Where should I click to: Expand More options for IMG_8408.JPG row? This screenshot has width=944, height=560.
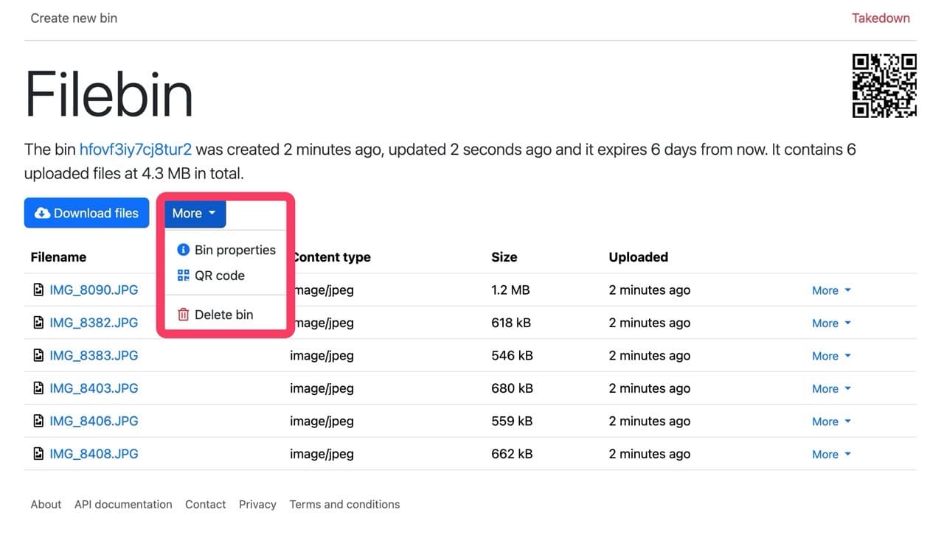[831, 454]
